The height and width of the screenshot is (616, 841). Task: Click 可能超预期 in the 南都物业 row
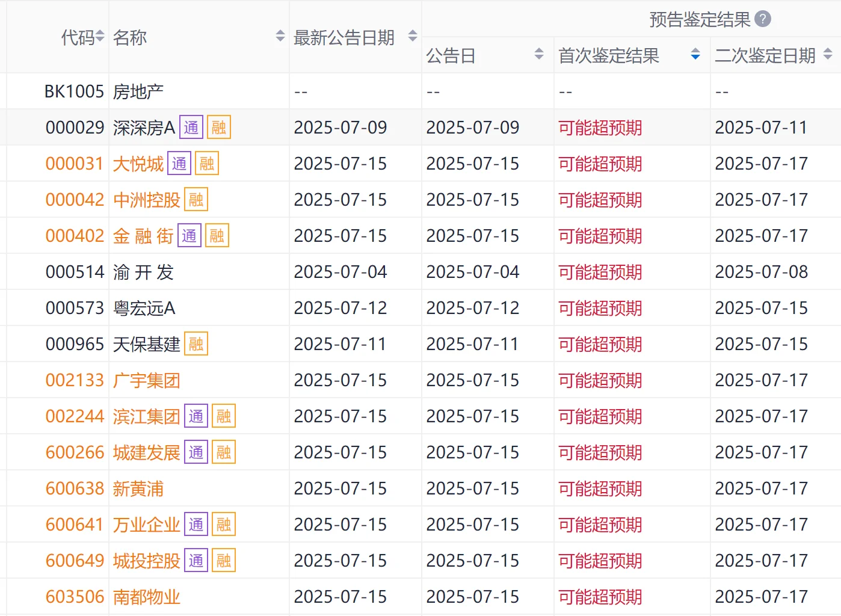point(600,597)
